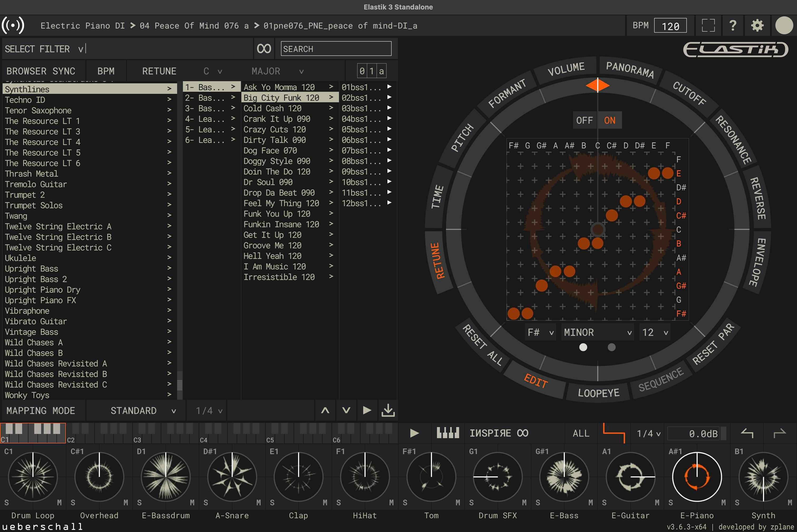The width and height of the screenshot is (797, 532).
Task: Switch retune ON
Action: (x=610, y=120)
